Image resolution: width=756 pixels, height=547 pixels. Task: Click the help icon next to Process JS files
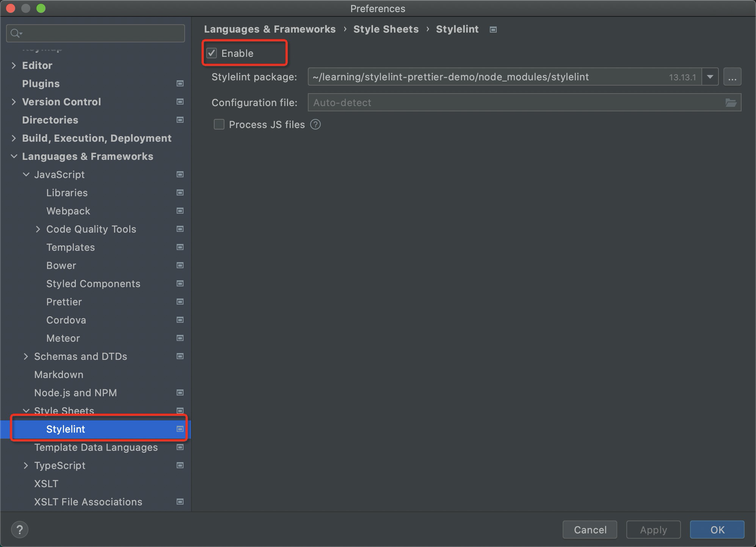click(315, 125)
